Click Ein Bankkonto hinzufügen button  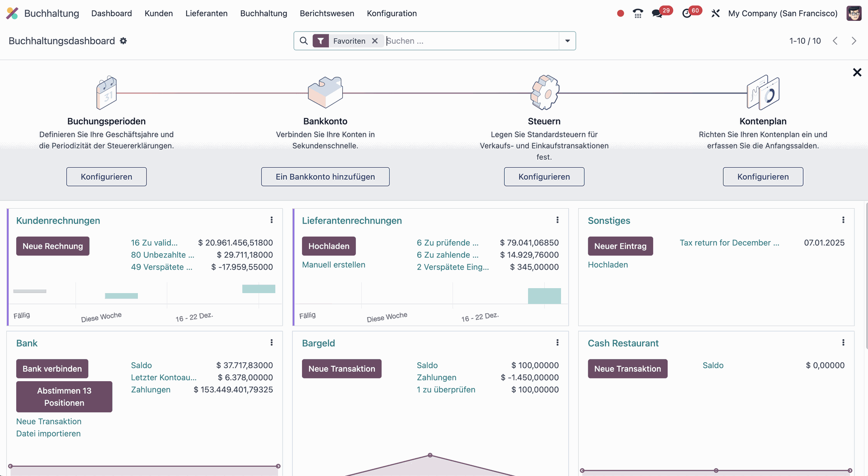pyautogui.click(x=325, y=177)
